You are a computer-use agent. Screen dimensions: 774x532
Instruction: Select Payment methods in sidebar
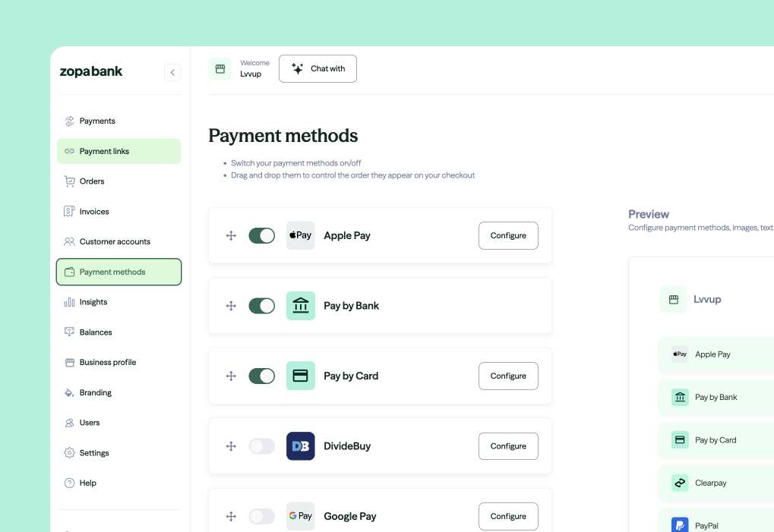click(x=119, y=272)
